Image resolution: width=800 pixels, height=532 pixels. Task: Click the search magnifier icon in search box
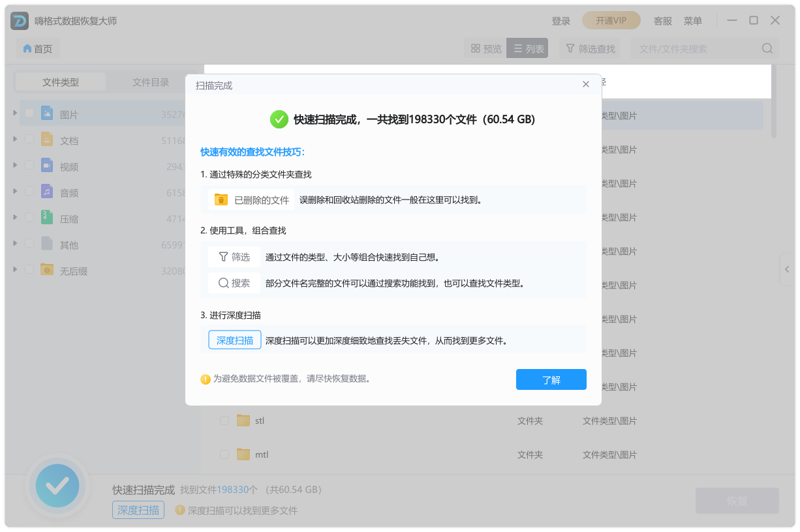(767, 48)
